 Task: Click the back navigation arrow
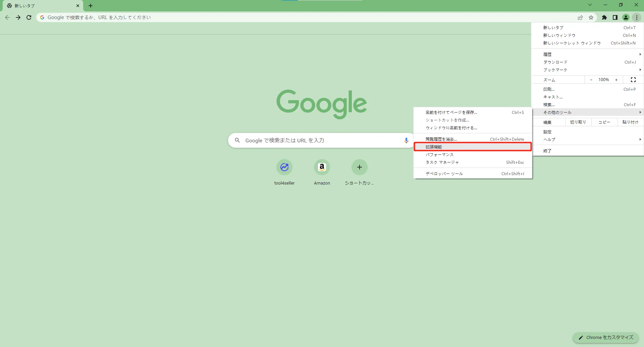click(7, 17)
